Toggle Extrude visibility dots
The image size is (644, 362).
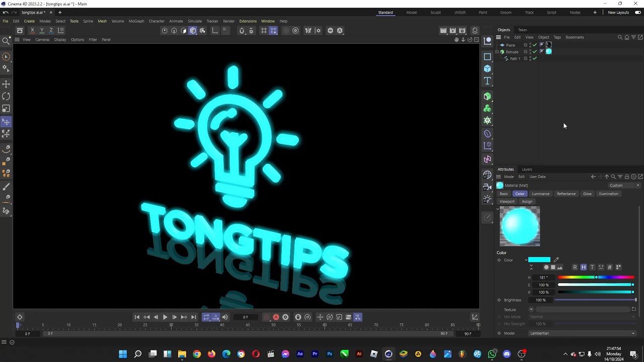coord(530,51)
